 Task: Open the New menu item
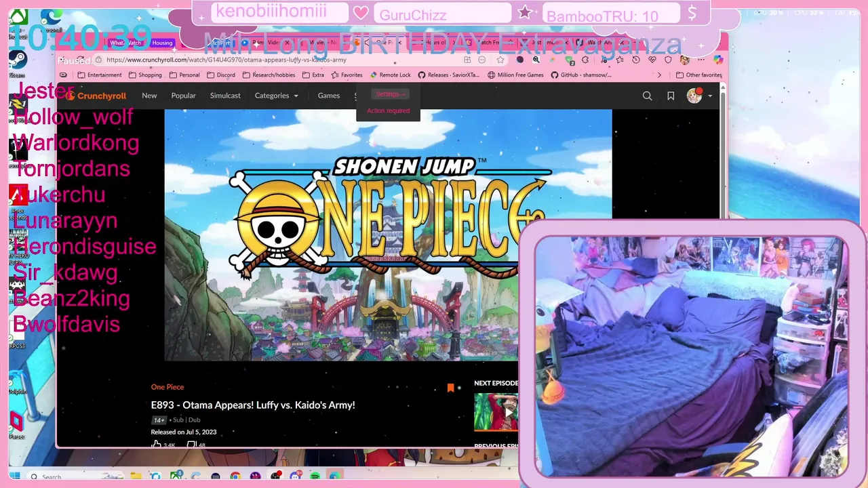point(149,96)
